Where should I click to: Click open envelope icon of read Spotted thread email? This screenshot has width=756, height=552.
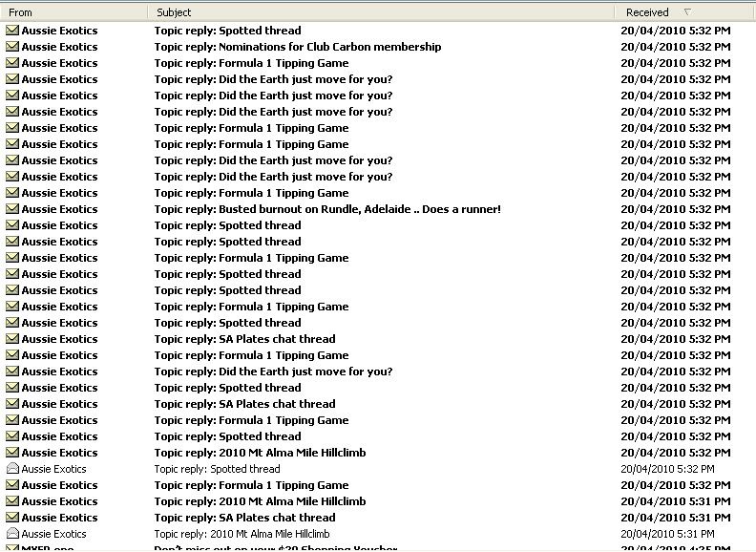12,469
